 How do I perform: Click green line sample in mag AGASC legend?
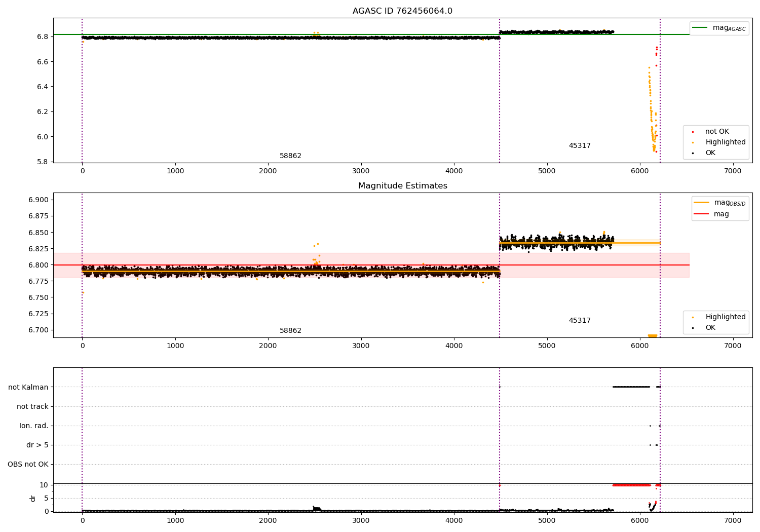(x=700, y=28)
